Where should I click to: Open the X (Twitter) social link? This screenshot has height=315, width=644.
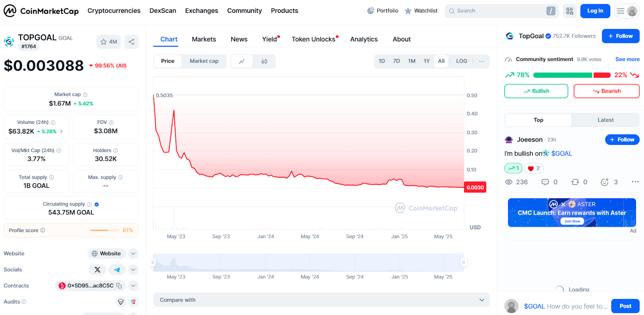pos(97,270)
